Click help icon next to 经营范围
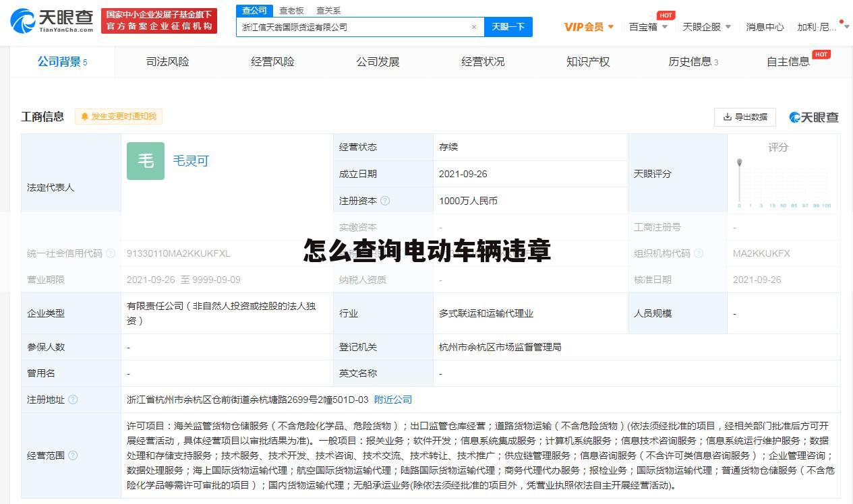Viewport: 853px width, 504px height. coord(73,455)
